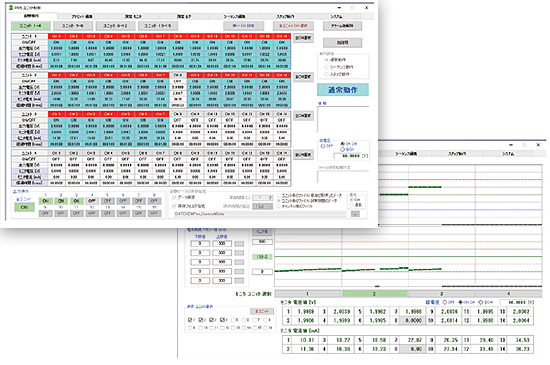Select the white CH 8 header in Unit 2
Screen dimensions: 550x365
[178, 75]
